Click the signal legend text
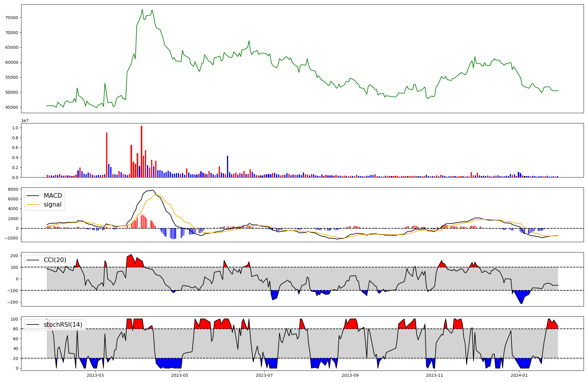Viewport: 588px width, 382px height. [53, 205]
